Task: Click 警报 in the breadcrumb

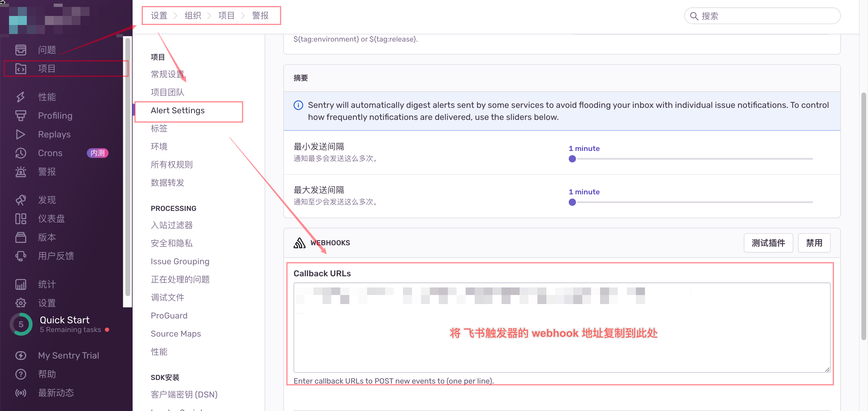Action: pyautogui.click(x=260, y=15)
